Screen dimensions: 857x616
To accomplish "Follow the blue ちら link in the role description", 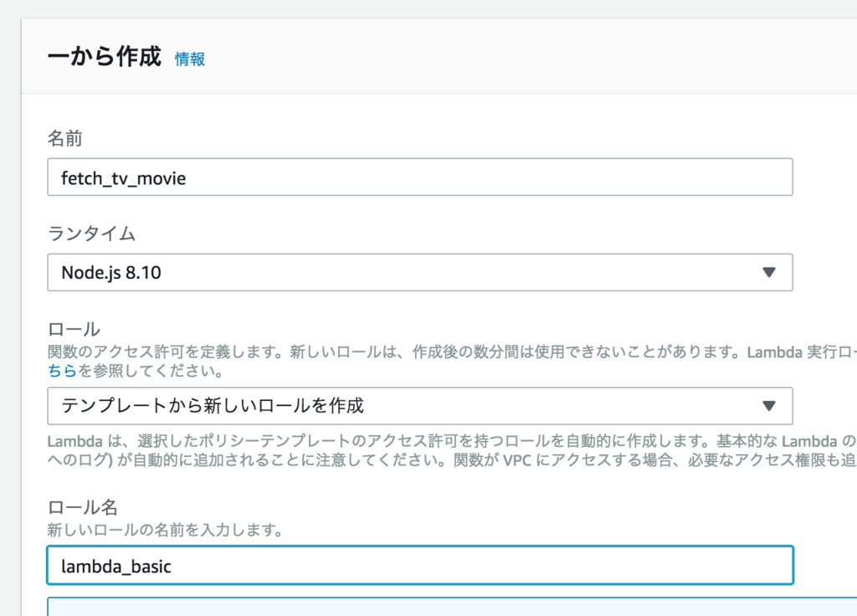I will (62, 370).
